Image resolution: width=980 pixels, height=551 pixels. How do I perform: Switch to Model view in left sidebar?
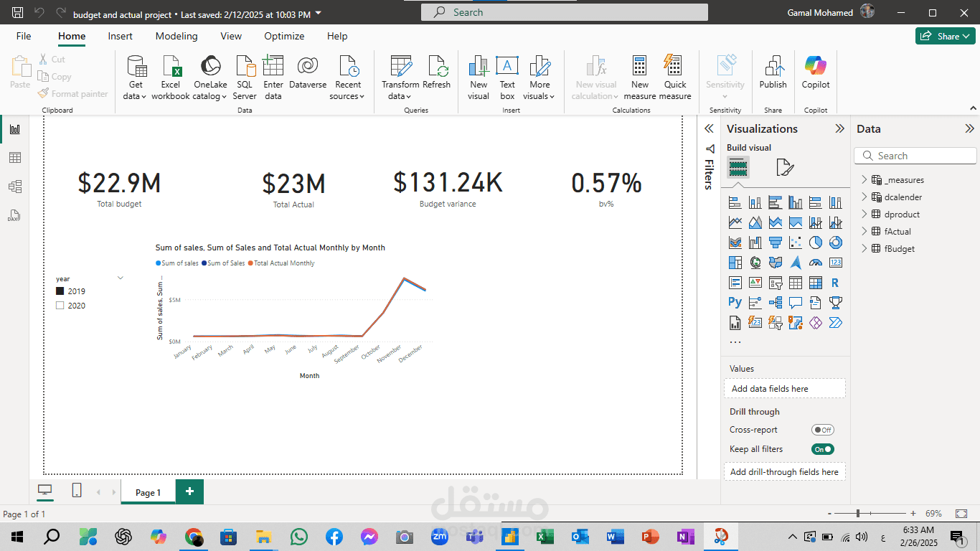15,187
